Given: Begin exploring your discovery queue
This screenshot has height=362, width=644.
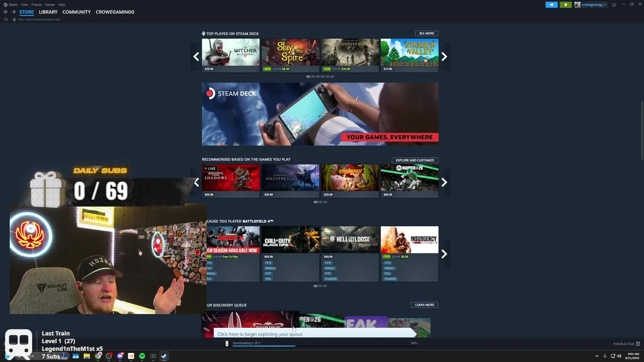Looking at the screenshot, I should point(316,334).
